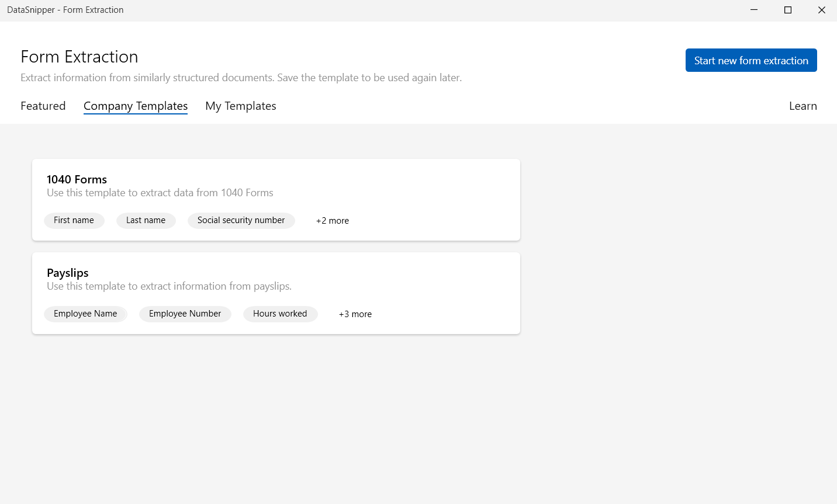Click the Social security number tag

coord(241,220)
